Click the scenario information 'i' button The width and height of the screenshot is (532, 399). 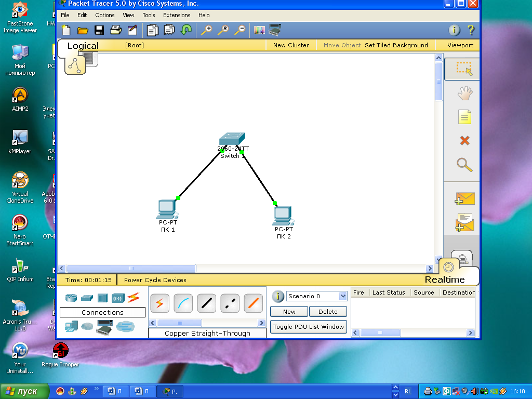point(278,296)
